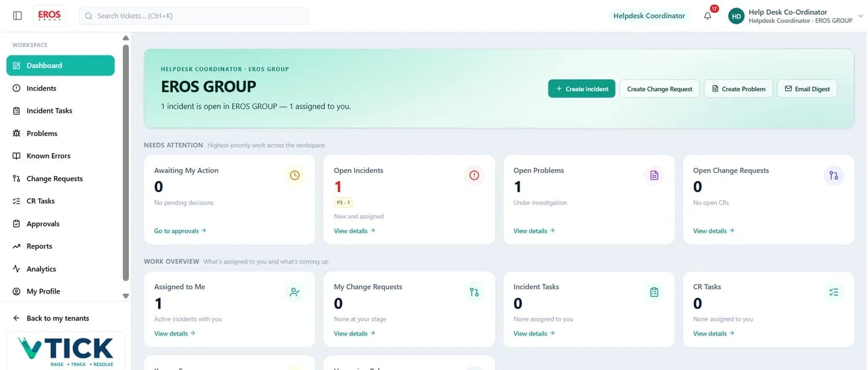This screenshot has height=370, width=868.
Task: Collapse the sidebar with the panel toggle icon
Action: coord(17,16)
